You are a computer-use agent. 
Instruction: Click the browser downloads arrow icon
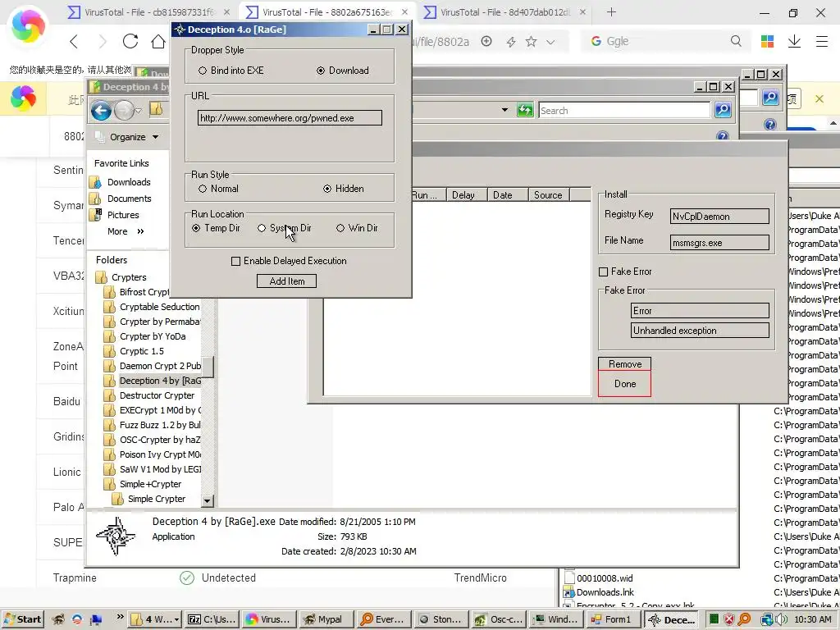[x=794, y=41]
